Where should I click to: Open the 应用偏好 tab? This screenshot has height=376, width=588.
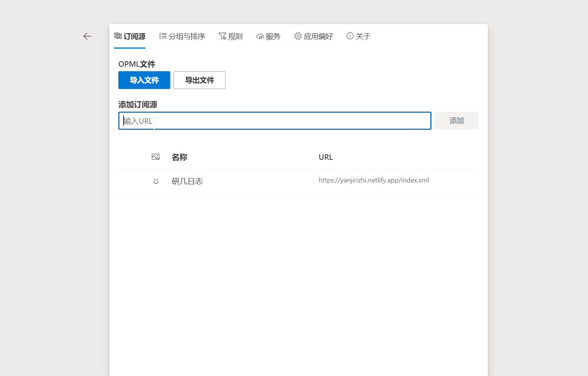click(318, 36)
